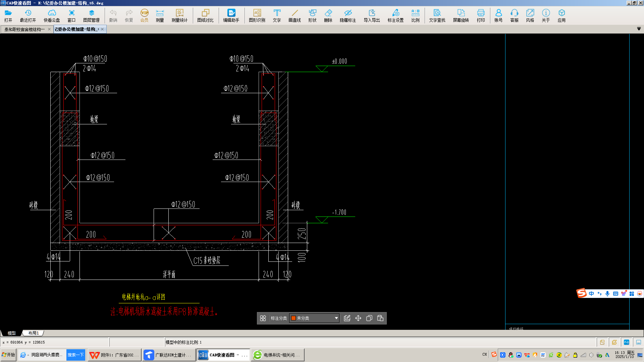Select the 测量 measure tool
Image resolution: width=644 pixels, height=362 pixels.
[x=160, y=15]
